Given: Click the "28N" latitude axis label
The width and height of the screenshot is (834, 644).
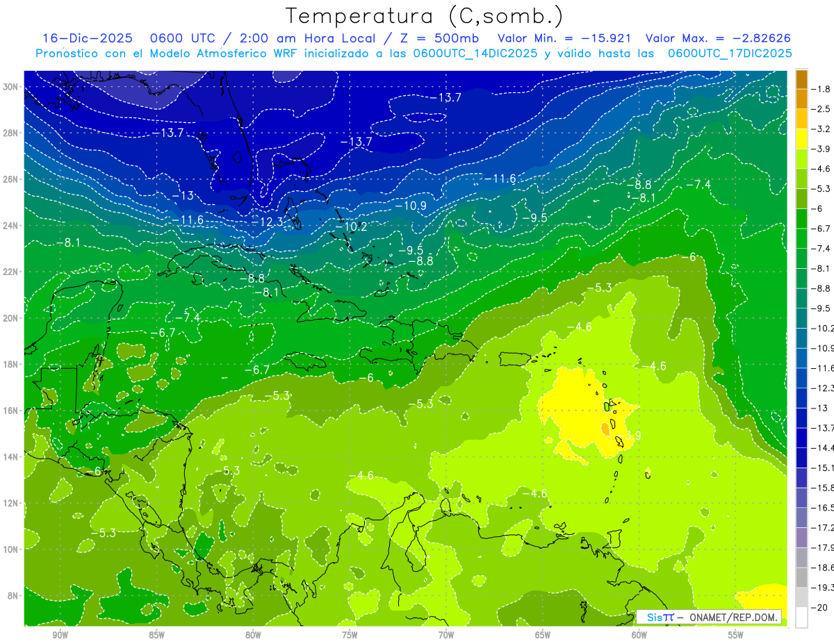Looking at the screenshot, I should coord(11,133).
